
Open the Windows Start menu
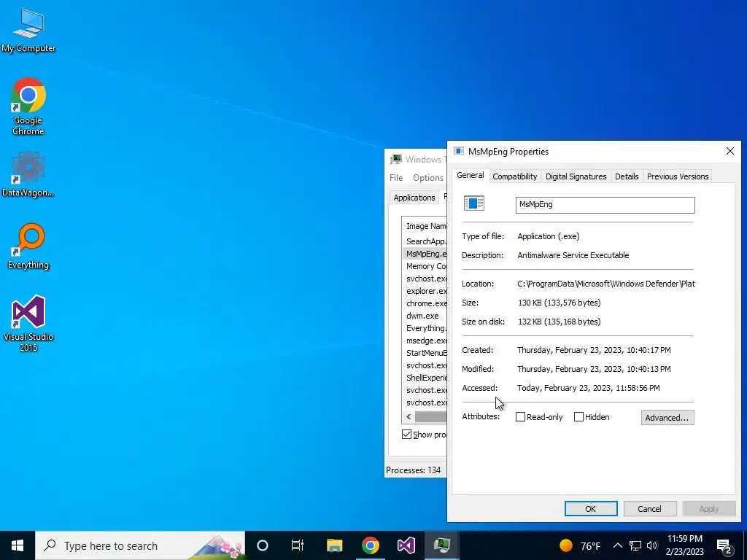(18, 545)
